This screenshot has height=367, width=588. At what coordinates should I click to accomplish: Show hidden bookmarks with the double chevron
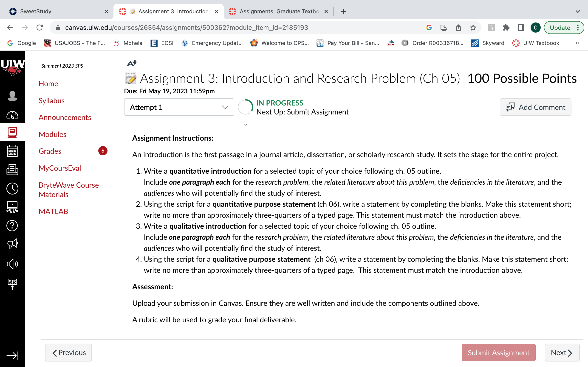click(577, 43)
